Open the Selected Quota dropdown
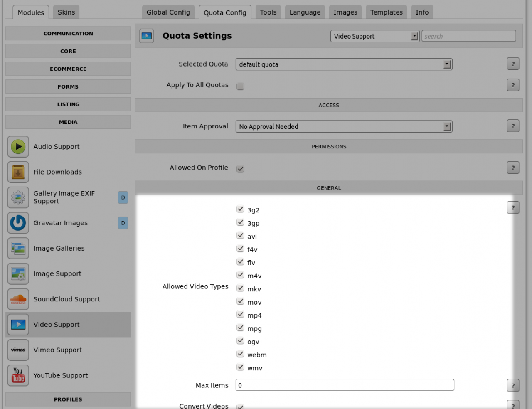Screen dimensions: 532x409 [x=343, y=64]
